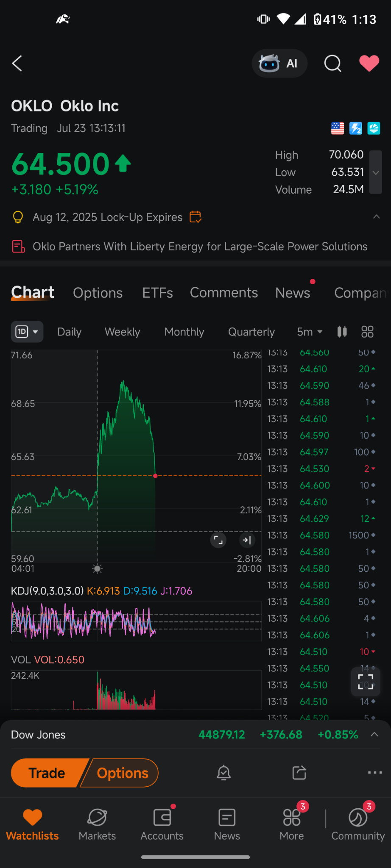Viewport: 391px width, 868px height.
Task: Open Aug 12, 2025 Lock-Up Expires event
Action: coord(108,217)
